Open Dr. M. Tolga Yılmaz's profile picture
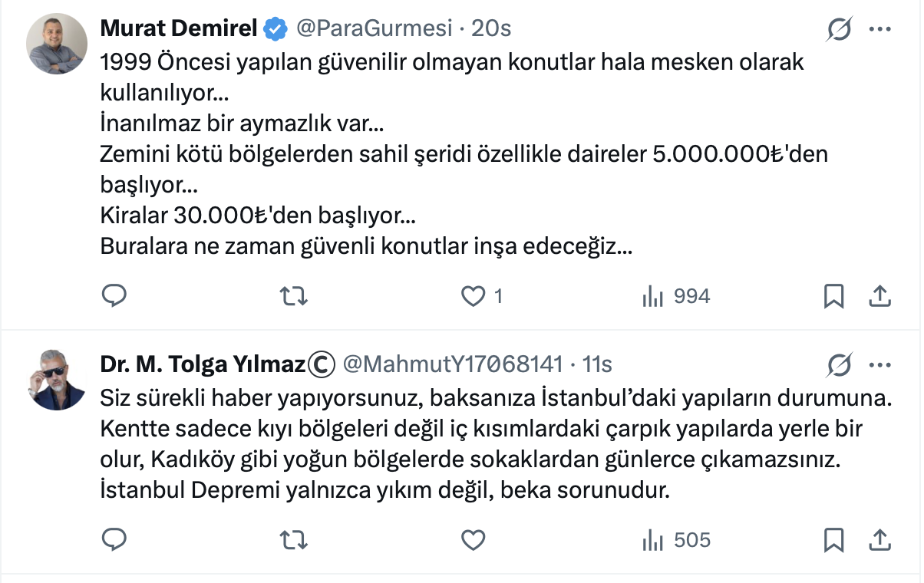Viewport: 924px width, 583px height. pos(58,378)
